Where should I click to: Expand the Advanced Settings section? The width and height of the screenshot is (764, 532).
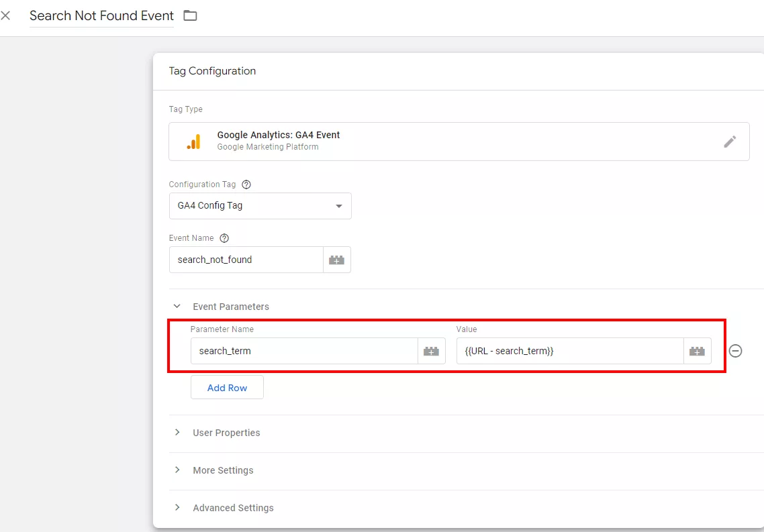click(177, 507)
